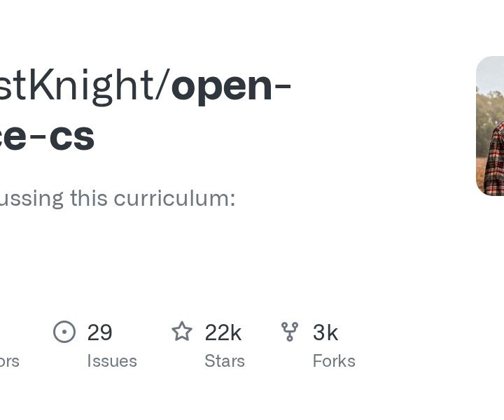The height and width of the screenshot is (420, 504).
Task: Click the bold "ce-cs" title continuation
Action: point(47,136)
